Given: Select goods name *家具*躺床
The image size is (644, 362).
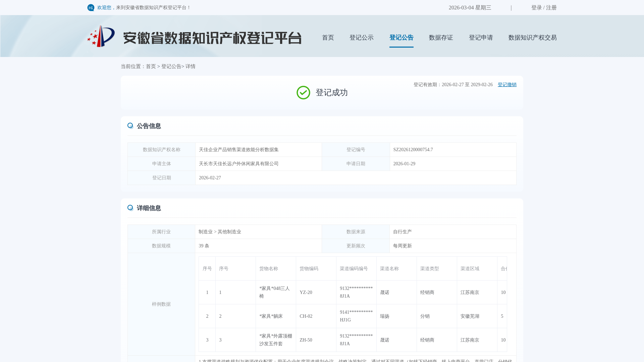Looking at the screenshot, I should pyautogui.click(x=271, y=316).
